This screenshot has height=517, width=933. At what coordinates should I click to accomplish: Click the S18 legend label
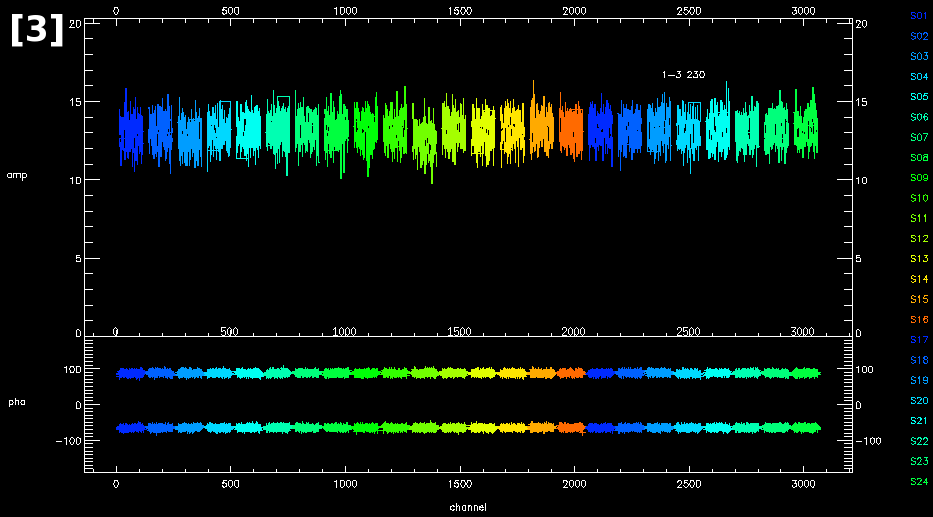pyautogui.click(x=919, y=360)
